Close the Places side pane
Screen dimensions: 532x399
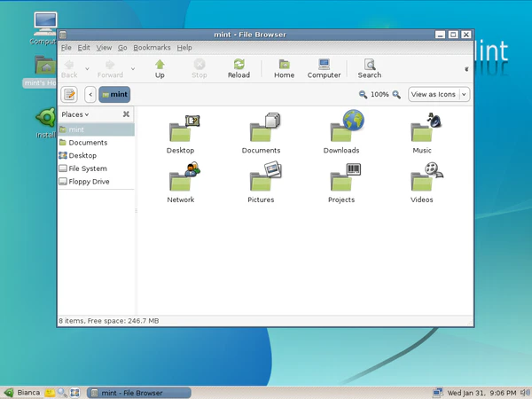[126, 114]
